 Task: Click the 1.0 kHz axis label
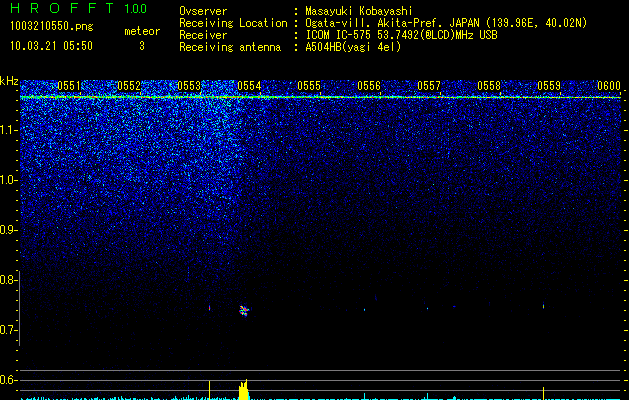(x=8, y=180)
